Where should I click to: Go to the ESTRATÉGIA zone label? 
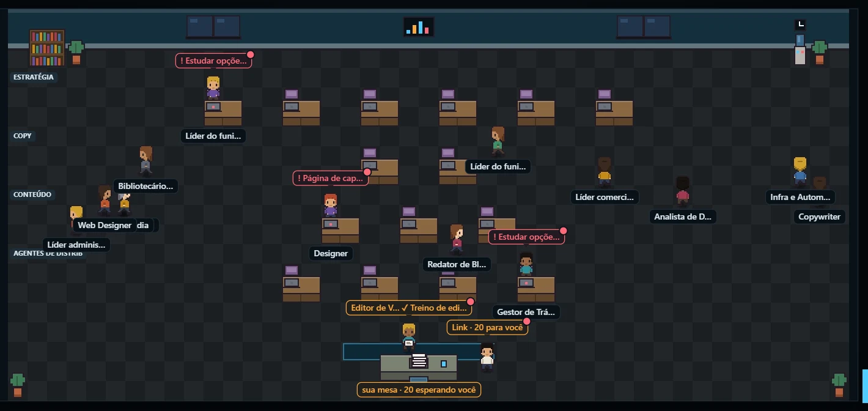34,77
